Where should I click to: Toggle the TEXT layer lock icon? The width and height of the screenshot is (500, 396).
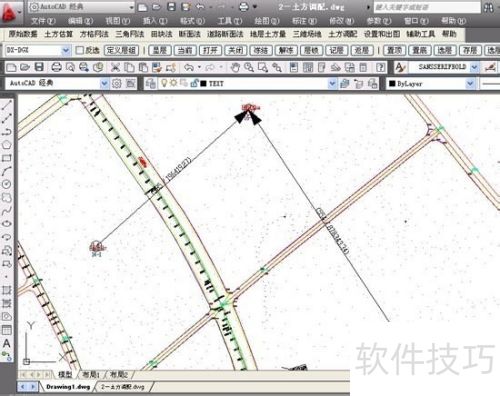point(194,83)
